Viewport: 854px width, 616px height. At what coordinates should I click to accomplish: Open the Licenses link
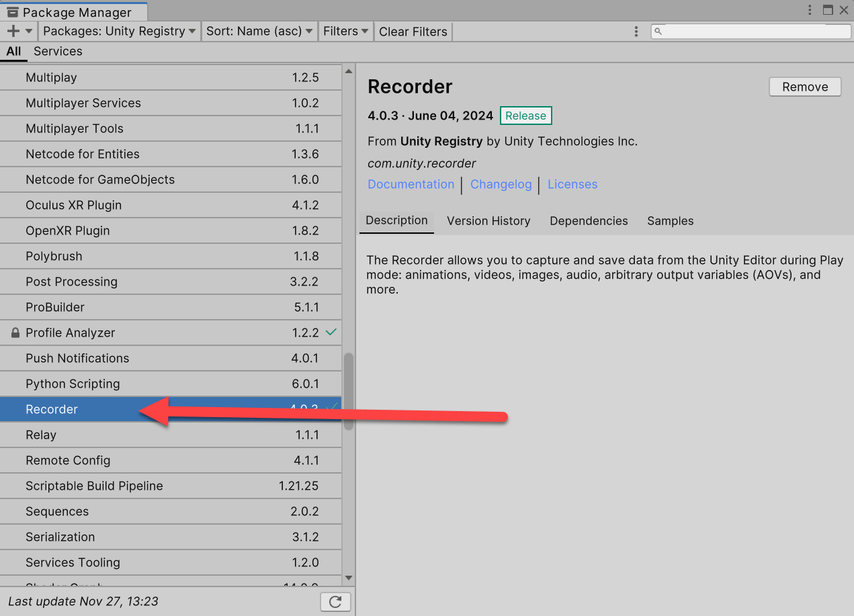coord(572,184)
